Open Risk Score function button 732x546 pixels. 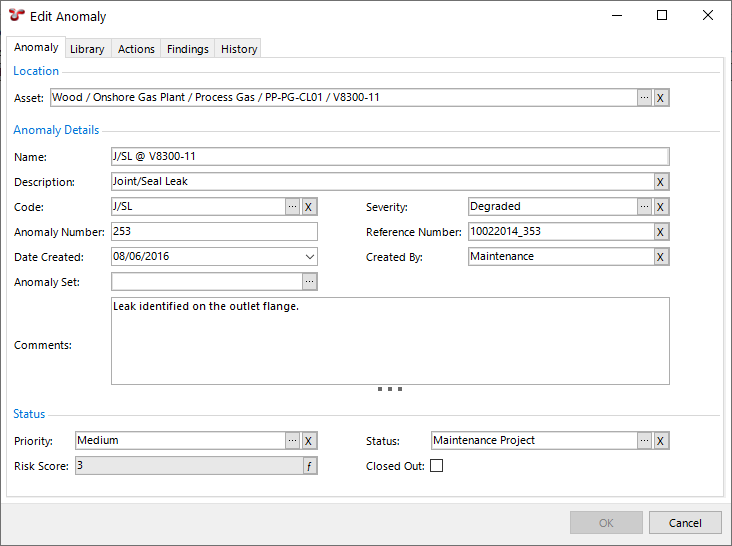[x=309, y=466]
